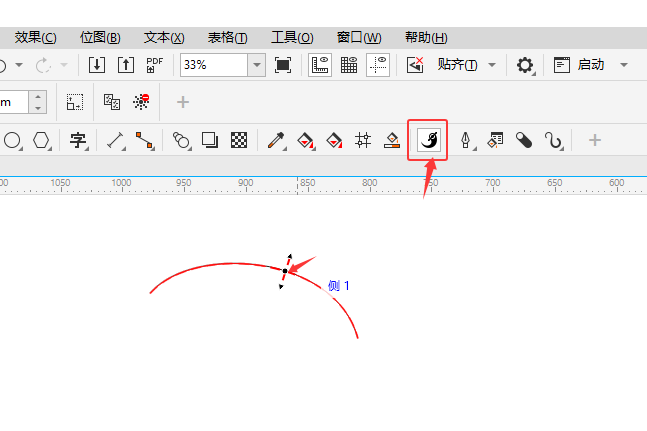Select the Text tool (字)
This screenshot has width=647, height=431.
(78, 140)
